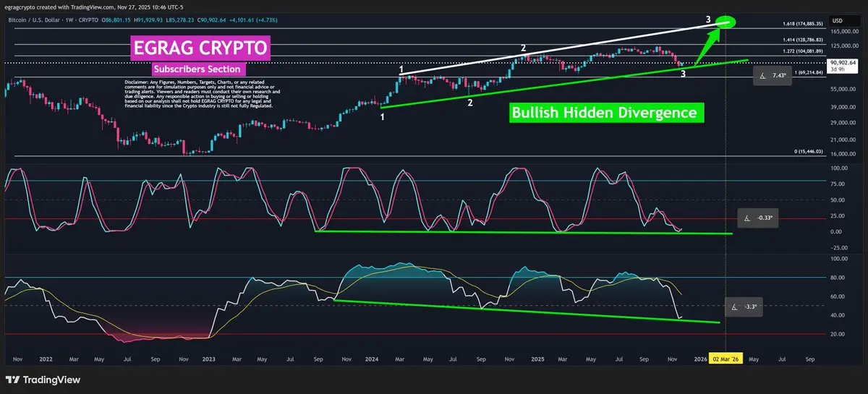Click the 02 Mar '26 date marker
The height and width of the screenshot is (394, 868).
[x=726, y=358]
